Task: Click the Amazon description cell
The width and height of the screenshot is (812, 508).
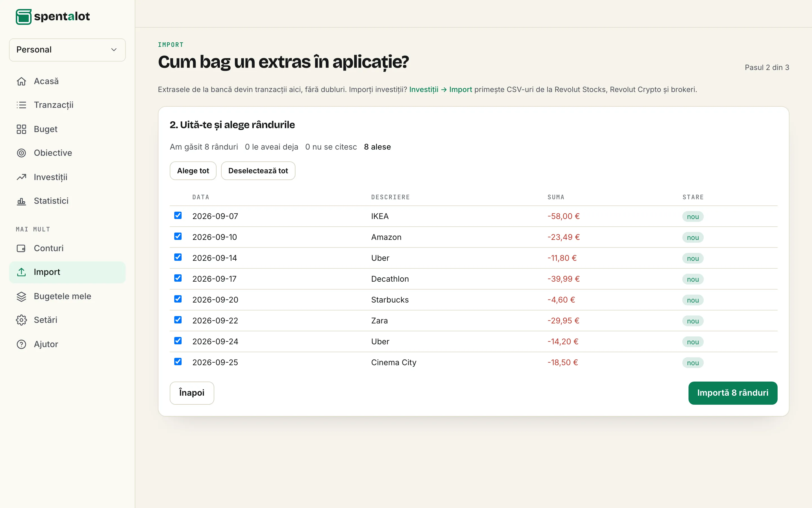Action: coord(386,237)
